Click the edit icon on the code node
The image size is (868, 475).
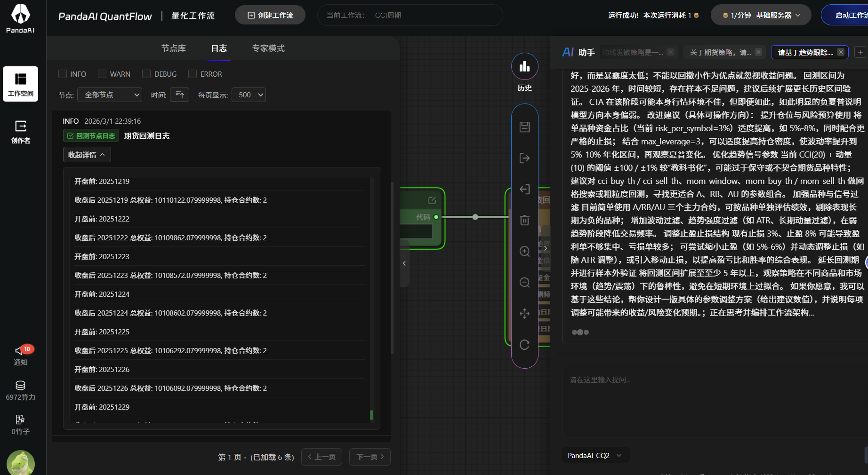432,200
